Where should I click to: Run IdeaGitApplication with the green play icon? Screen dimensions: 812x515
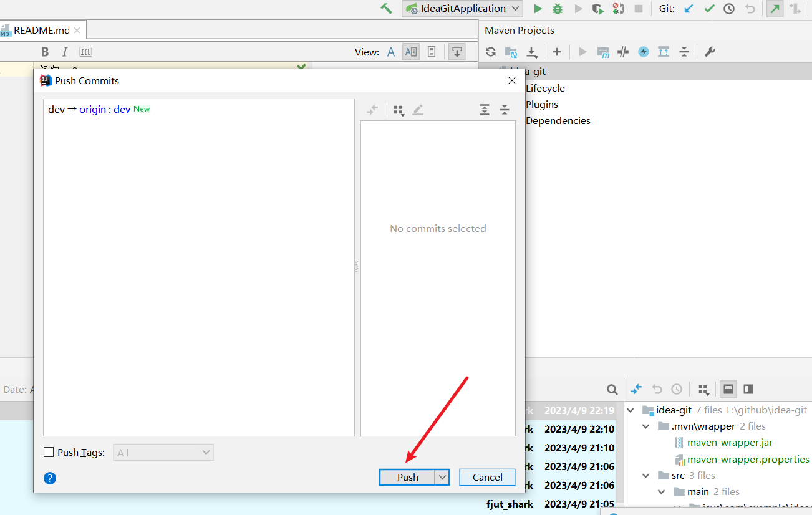(538, 9)
